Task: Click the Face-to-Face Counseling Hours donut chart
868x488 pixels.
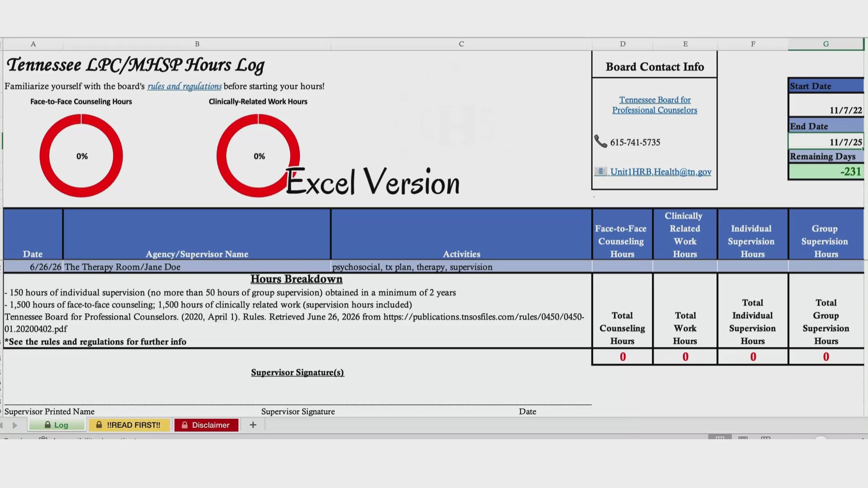Action: (81, 155)
